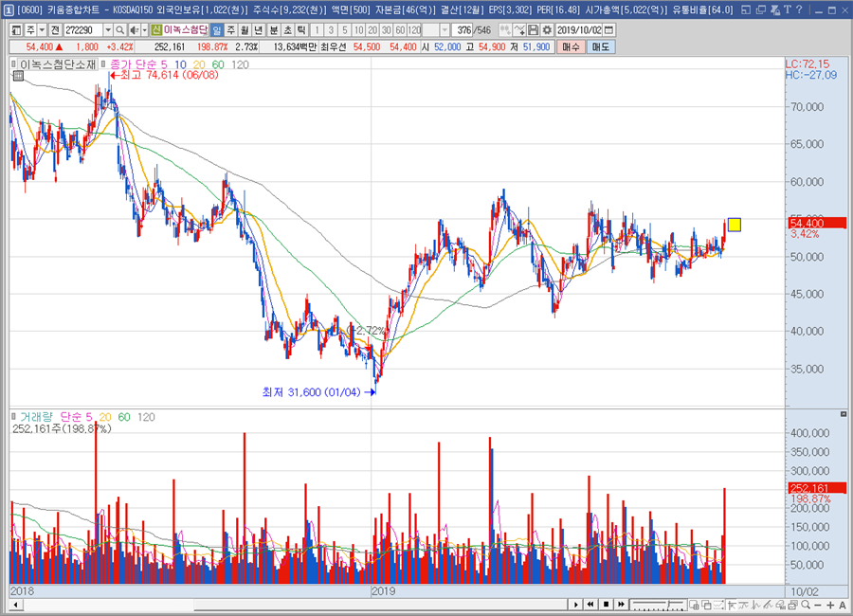Viewport: 853px width, 616px height.
Task: Click the side panel toggle icon in toolbar
Action: tap(16, 30)
